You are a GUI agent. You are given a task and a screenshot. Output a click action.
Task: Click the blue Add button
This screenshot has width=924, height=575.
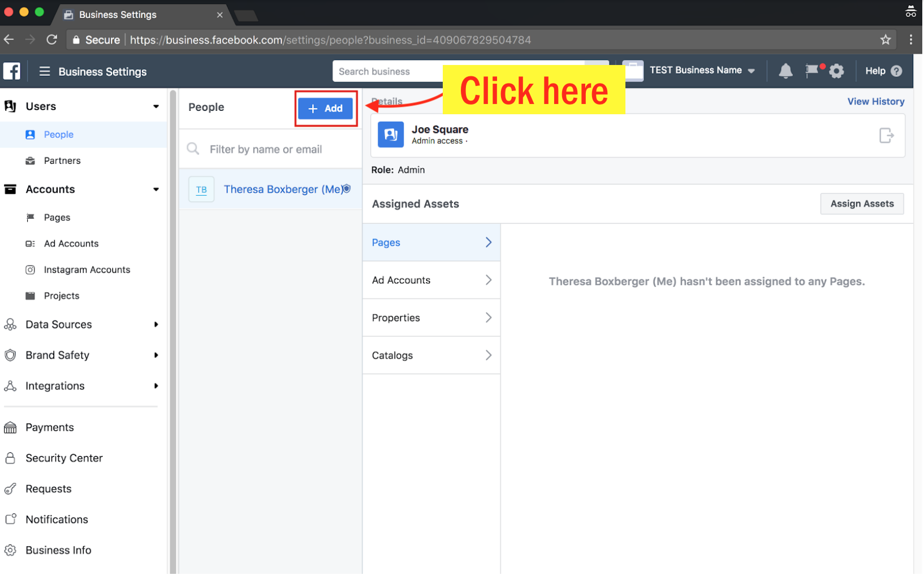(326, 109)
